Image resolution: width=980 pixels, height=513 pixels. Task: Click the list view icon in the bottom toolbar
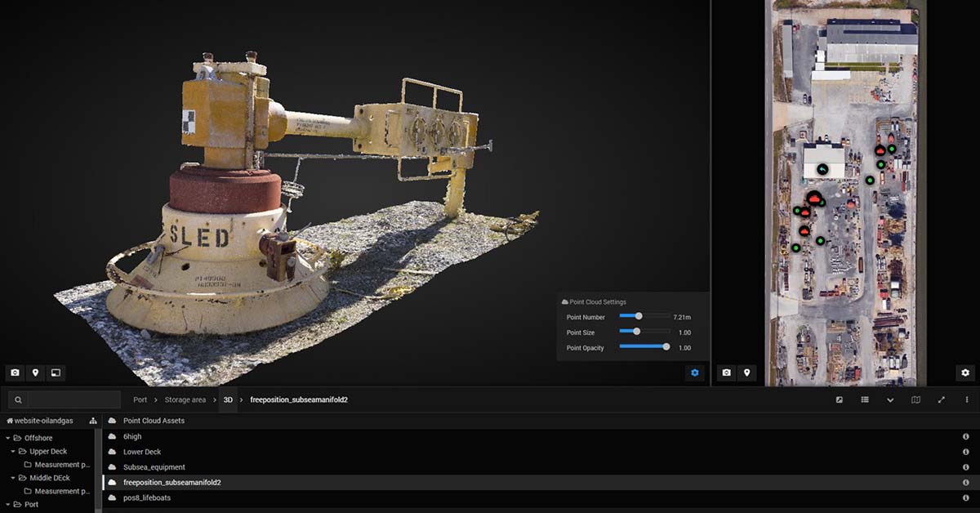point(866,400)
